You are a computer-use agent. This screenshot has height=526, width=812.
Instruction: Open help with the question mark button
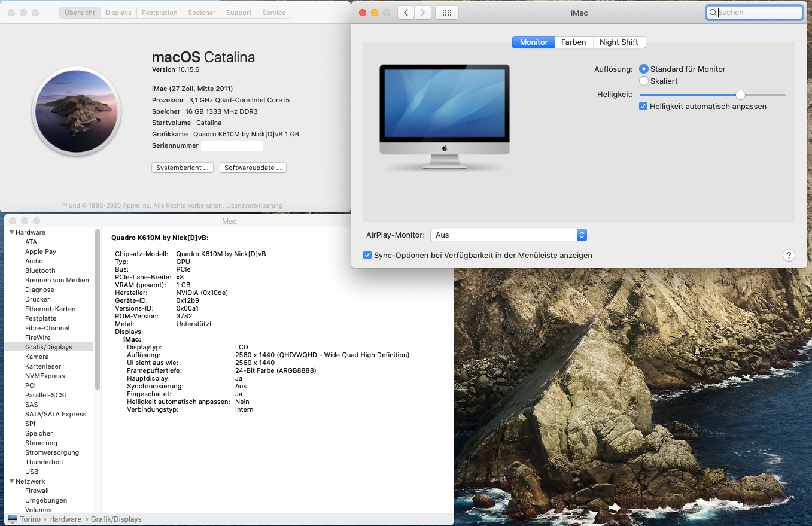pos(789,256)
